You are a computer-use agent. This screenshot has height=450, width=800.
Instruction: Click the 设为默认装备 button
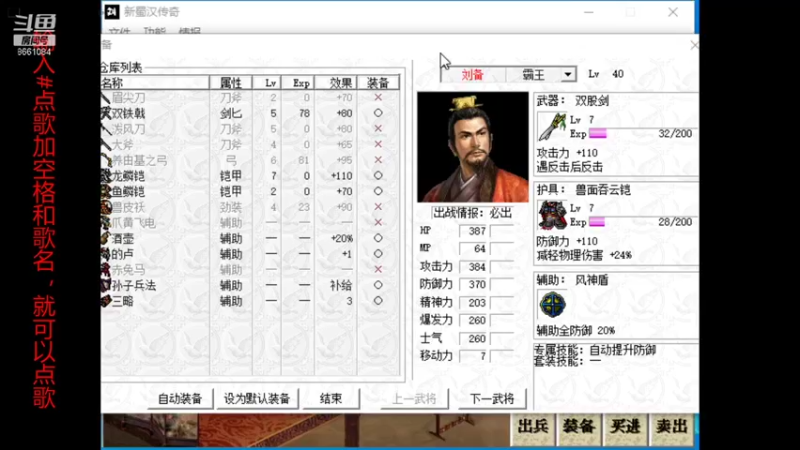pos(257,398)
